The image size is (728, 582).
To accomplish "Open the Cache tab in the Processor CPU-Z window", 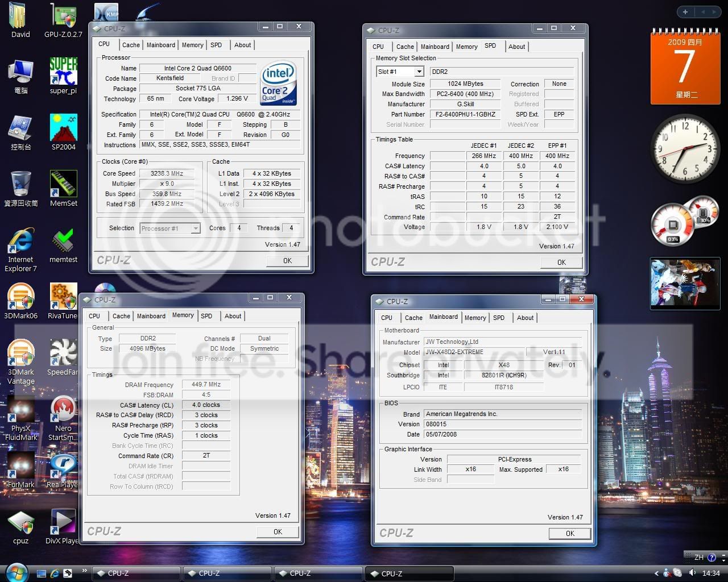I will tap(131, 45).
